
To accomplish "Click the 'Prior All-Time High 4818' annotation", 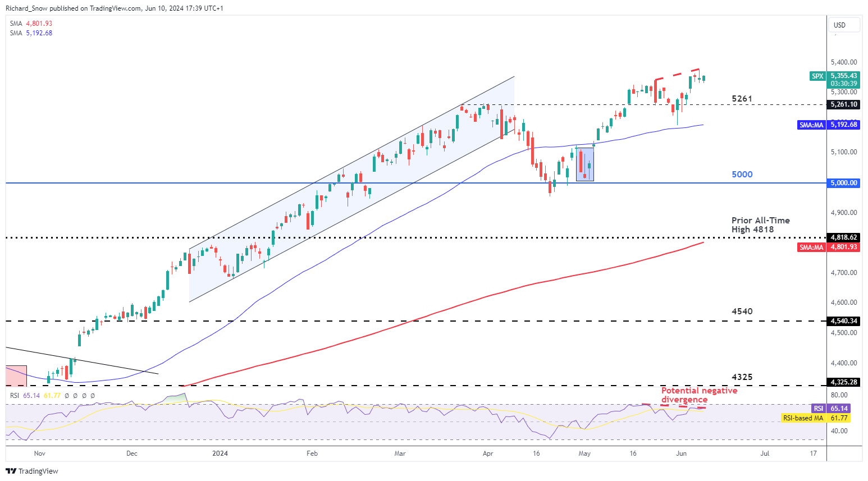I will click(760, 225).
